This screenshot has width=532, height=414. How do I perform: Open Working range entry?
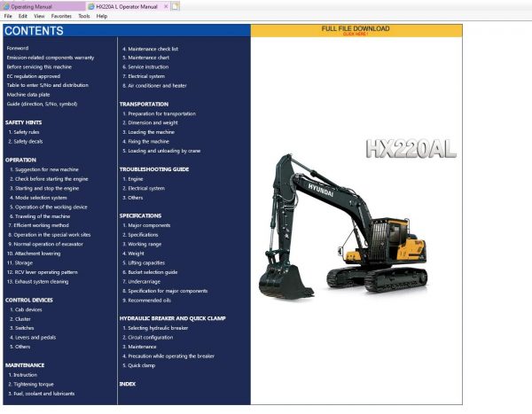click(x=142, y=245)
